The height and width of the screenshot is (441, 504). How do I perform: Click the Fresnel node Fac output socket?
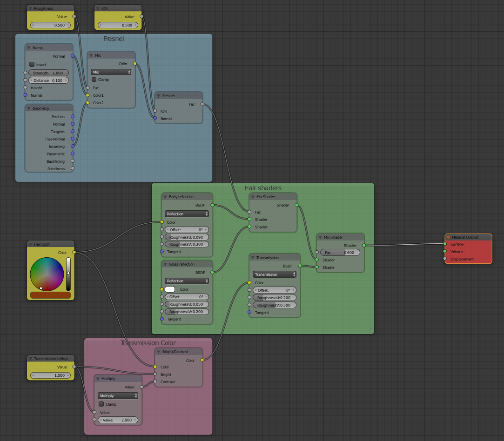pos(202,104)
